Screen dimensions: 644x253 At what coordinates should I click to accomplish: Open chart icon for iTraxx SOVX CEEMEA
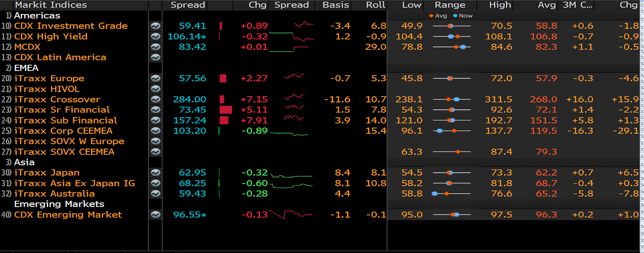click(x=155, y=152)
